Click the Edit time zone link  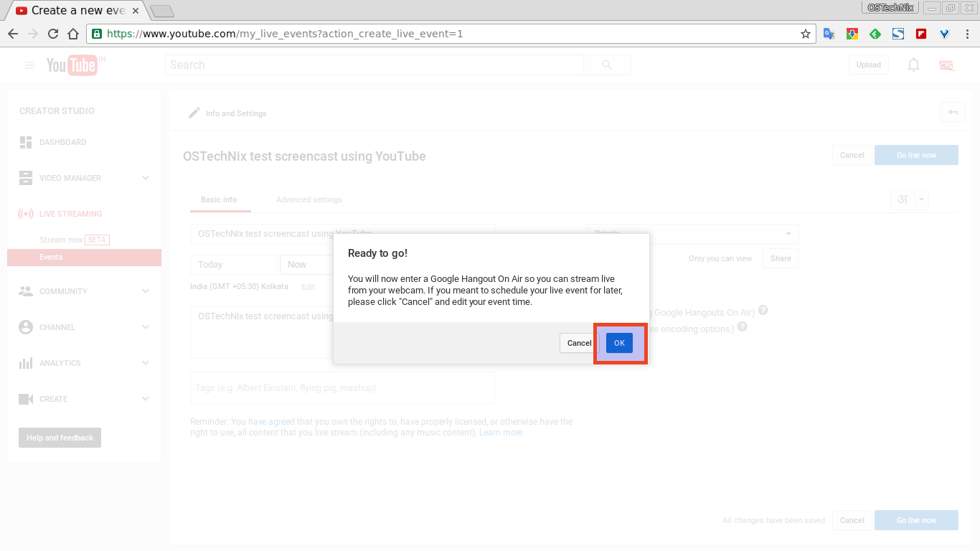(308, 287)
